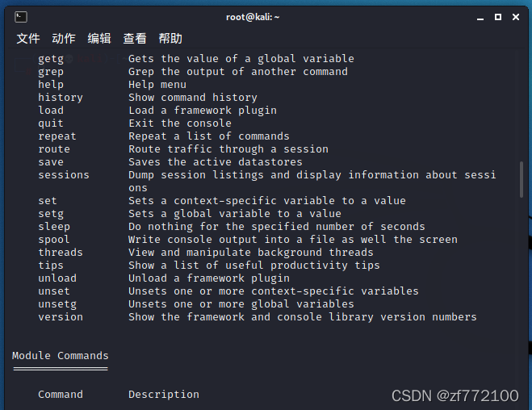Close the root@kali terminal window
Screen dimensions: 532x410
point(516,17)
